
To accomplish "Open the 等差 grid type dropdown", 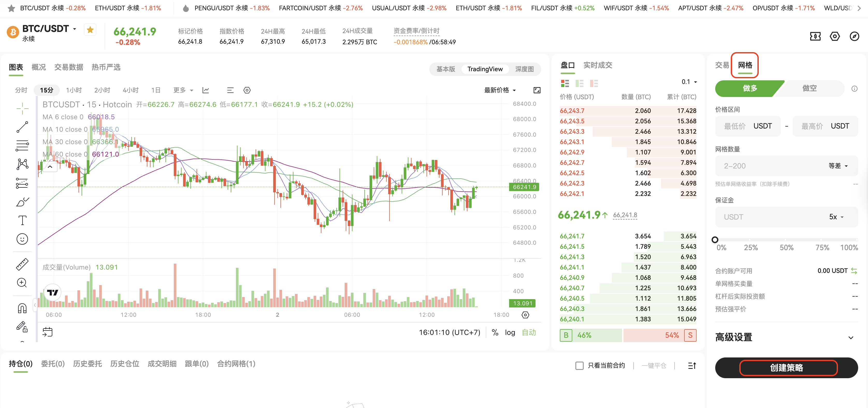I will (x=838, y=166).
